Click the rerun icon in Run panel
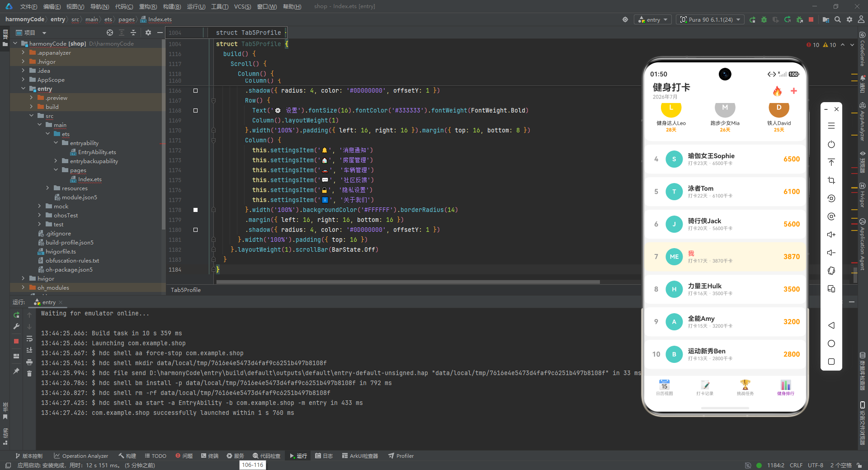Screen dimensions: 868x470 16,315
